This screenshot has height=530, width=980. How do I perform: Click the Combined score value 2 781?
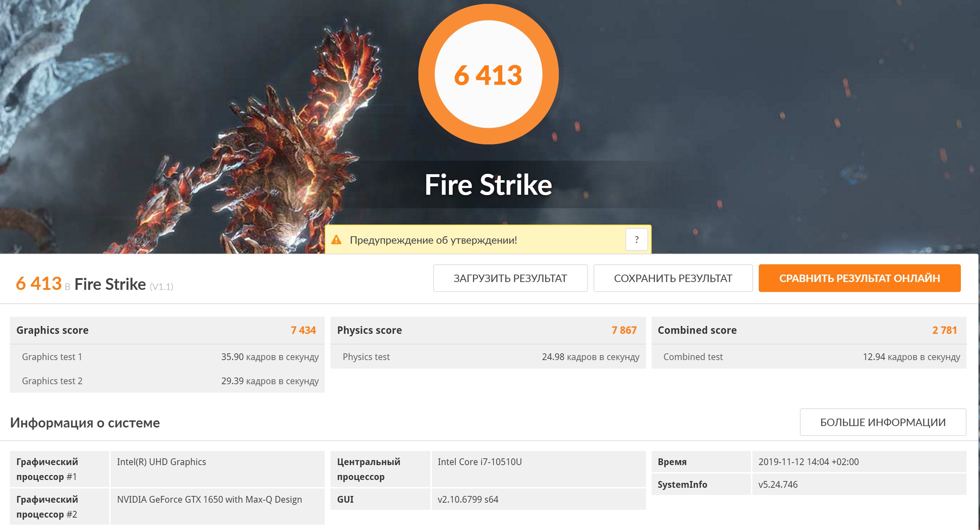click(945, 330)
